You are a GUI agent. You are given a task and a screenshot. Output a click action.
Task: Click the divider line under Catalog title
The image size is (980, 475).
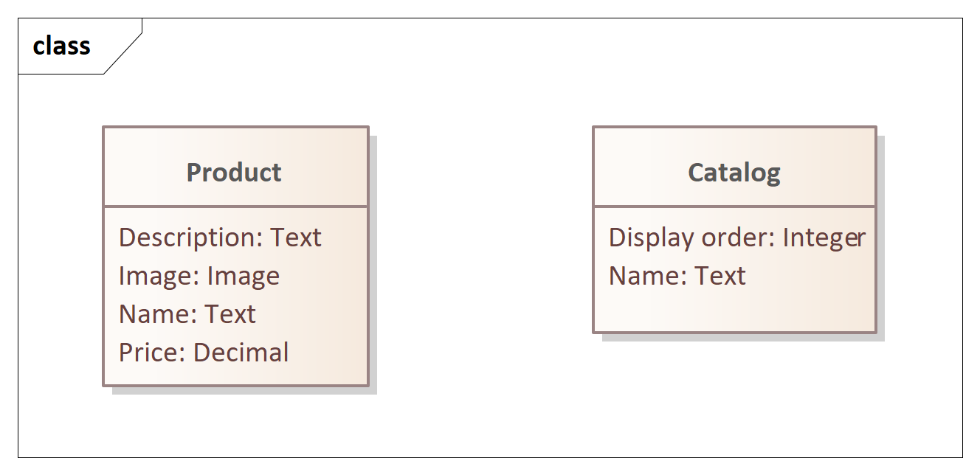pyautogui.click(x=734, y=206)
